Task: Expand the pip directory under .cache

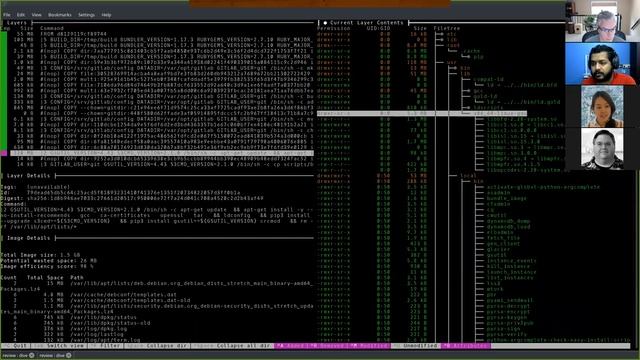Action: (479, 57)
